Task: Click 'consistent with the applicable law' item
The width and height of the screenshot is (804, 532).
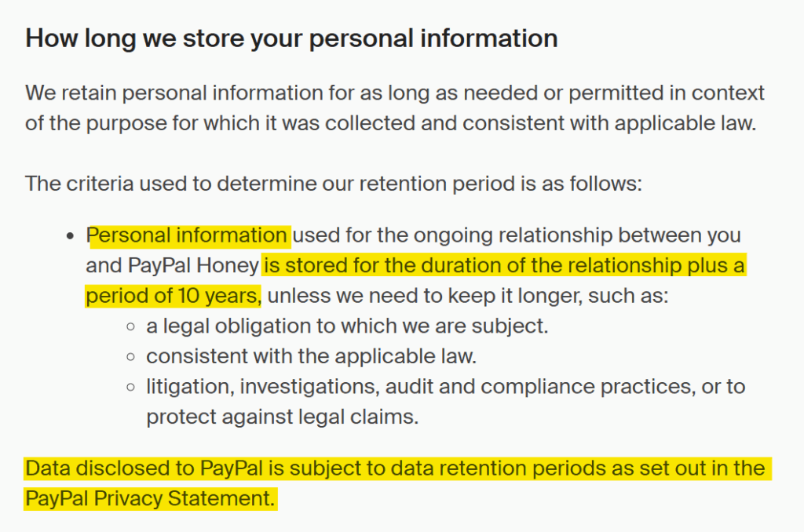Action: tap(311, 356)
